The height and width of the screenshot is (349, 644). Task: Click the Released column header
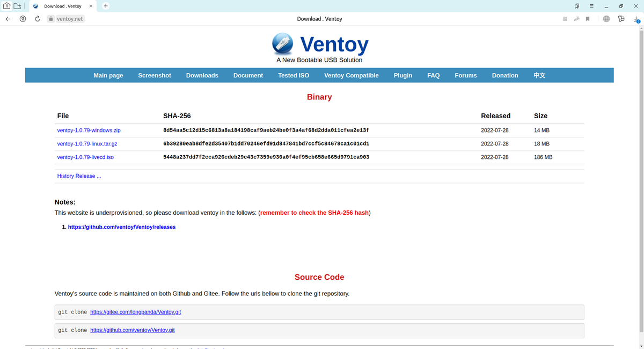pos(495,116)
